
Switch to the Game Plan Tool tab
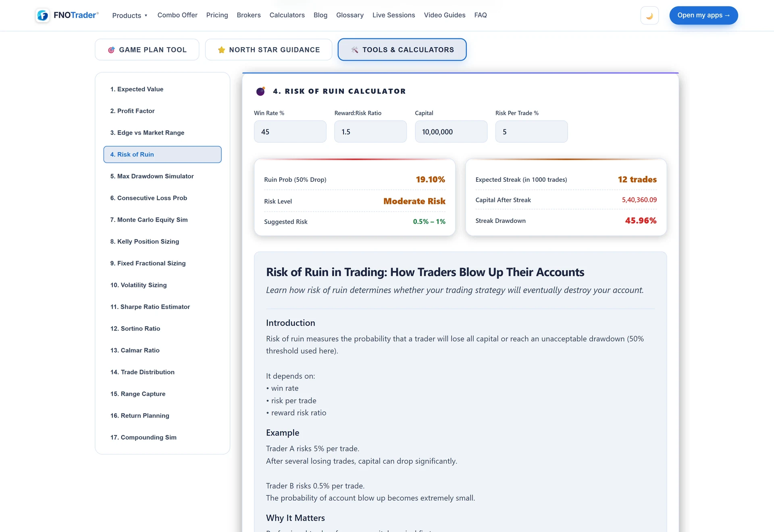(x=147, y=50)
